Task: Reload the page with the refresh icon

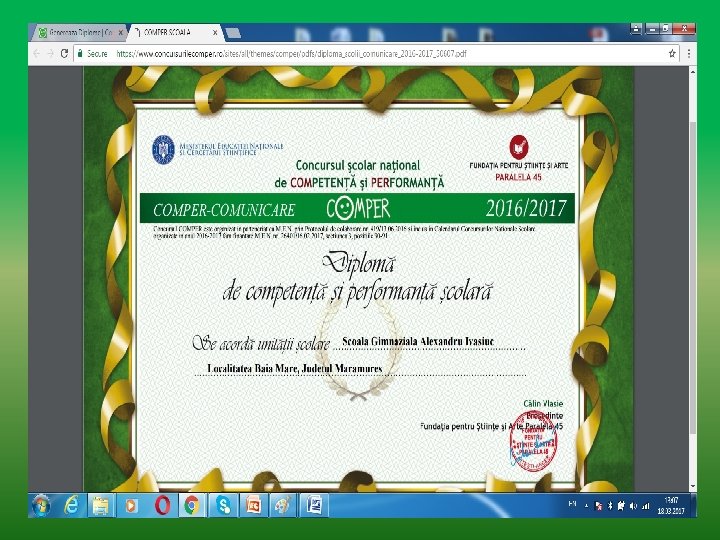Action: coord(64,53)
